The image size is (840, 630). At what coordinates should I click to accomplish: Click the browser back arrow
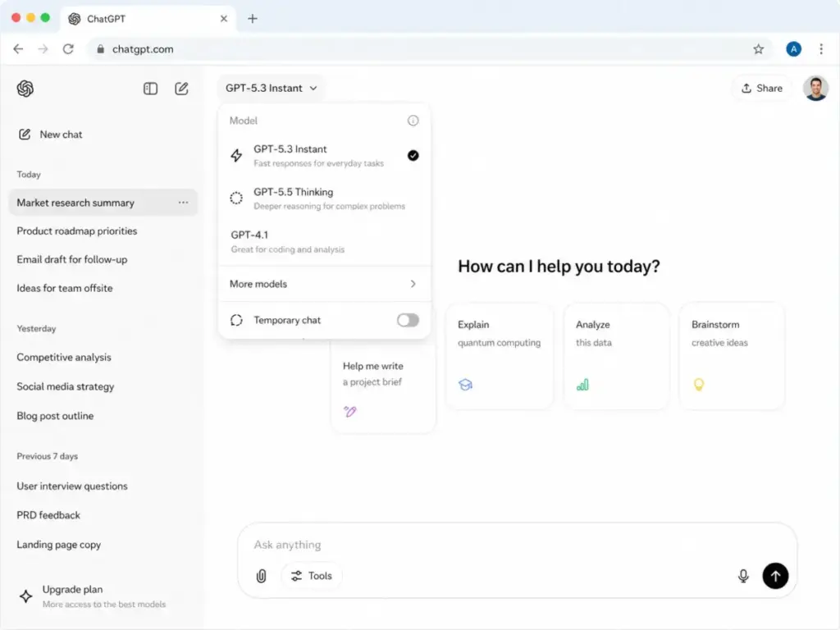(x=18, y=49)
